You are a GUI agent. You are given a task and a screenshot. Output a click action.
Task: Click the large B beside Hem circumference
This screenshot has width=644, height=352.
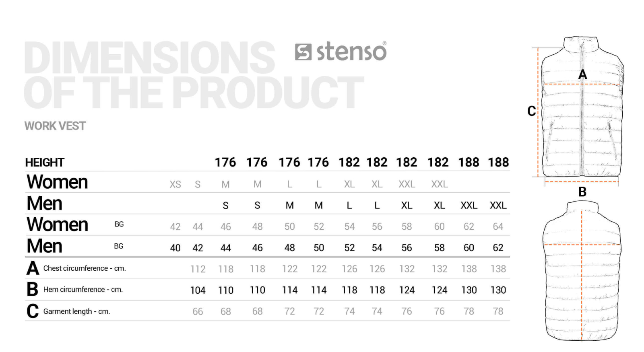click(32, 290)
